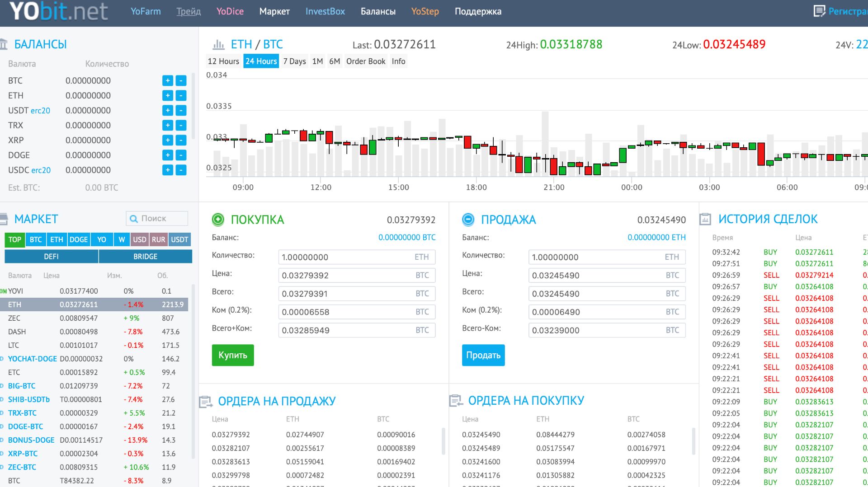
Task: Click the plus button for USDT erc20 balance
Action: 168,110
